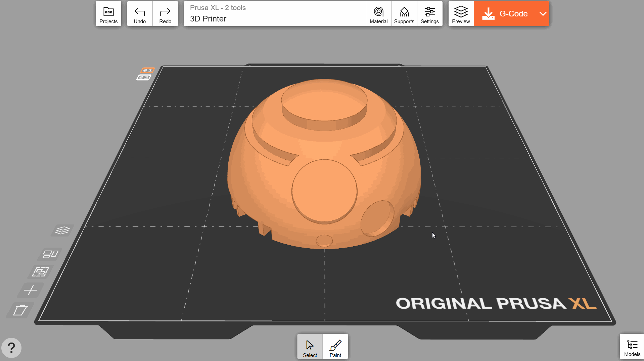Open the Material filament settings
Screen dimensions: 644x361
click(378, 14)
